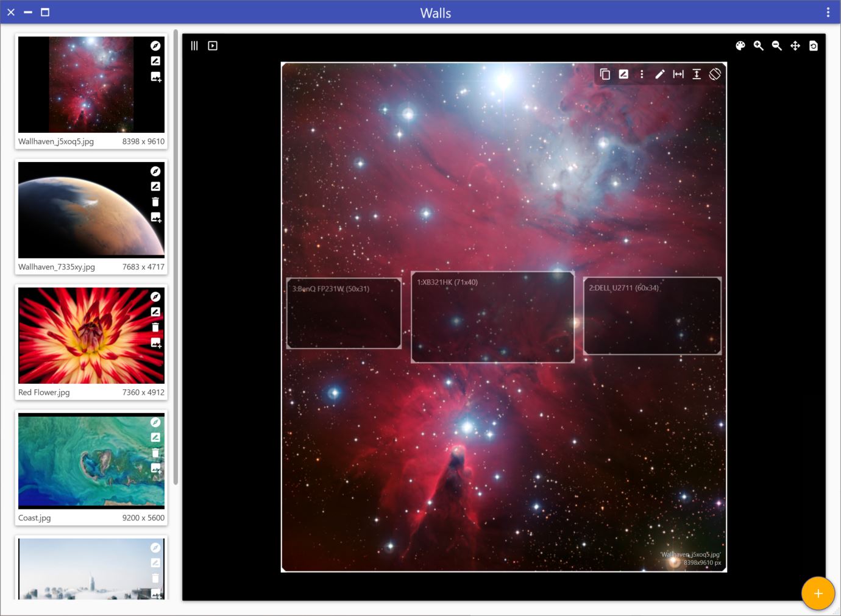Click the 'Walls' window title

[x=436, y=13]
